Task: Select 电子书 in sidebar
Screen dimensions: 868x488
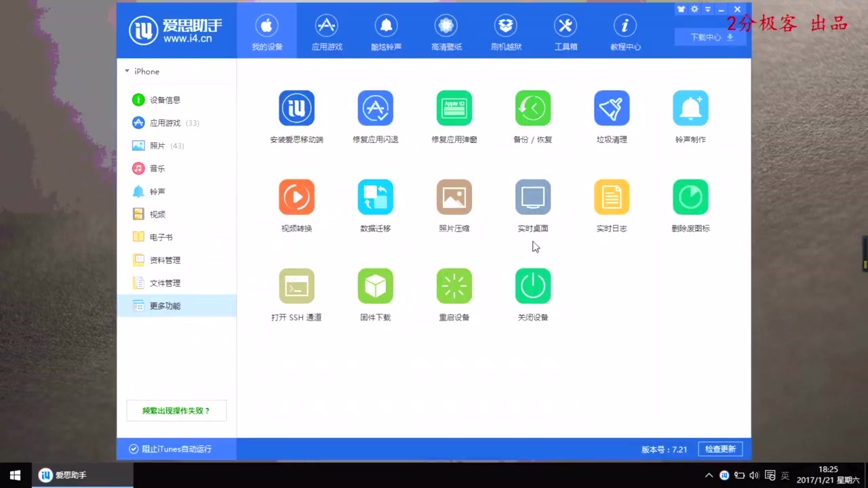Action: pos(176,237)
